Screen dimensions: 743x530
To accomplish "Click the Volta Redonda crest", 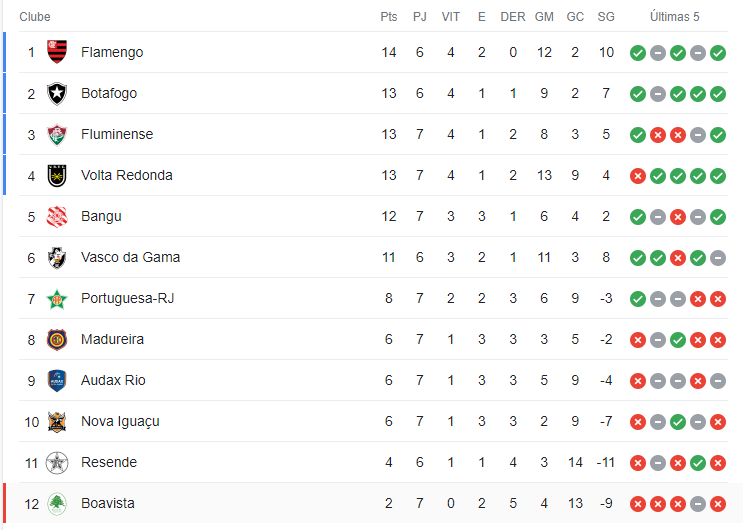I will coord(57,175).
